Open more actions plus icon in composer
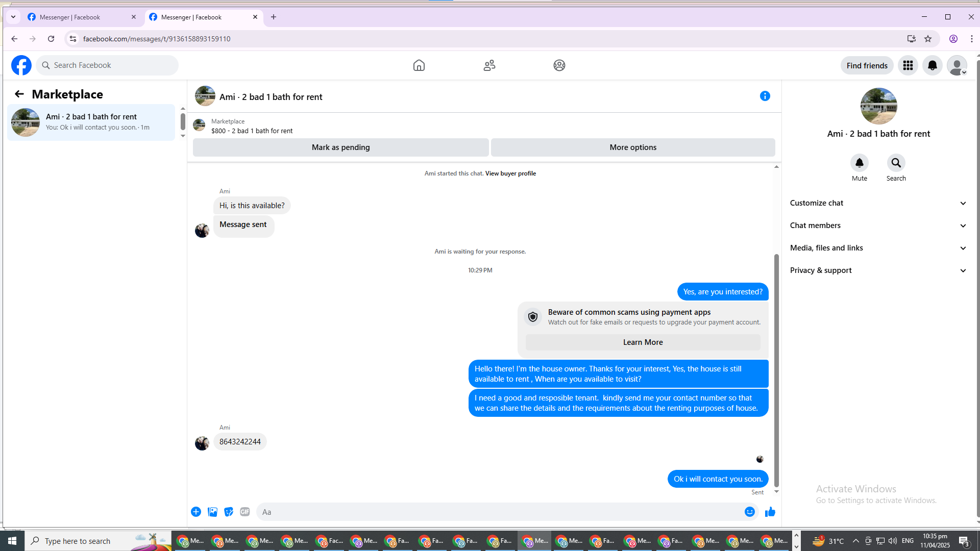The height and width of the screenshot is (551, 980). tap(196, 512)
